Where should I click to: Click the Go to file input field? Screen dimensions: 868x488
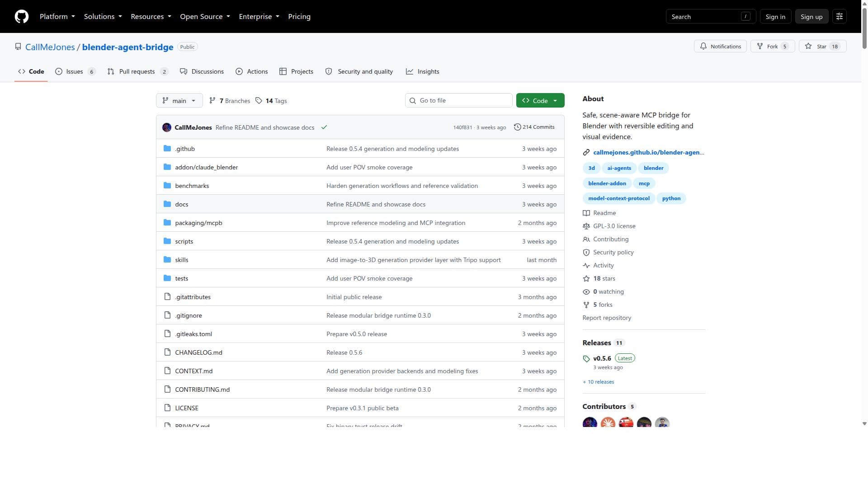[459, 101]
